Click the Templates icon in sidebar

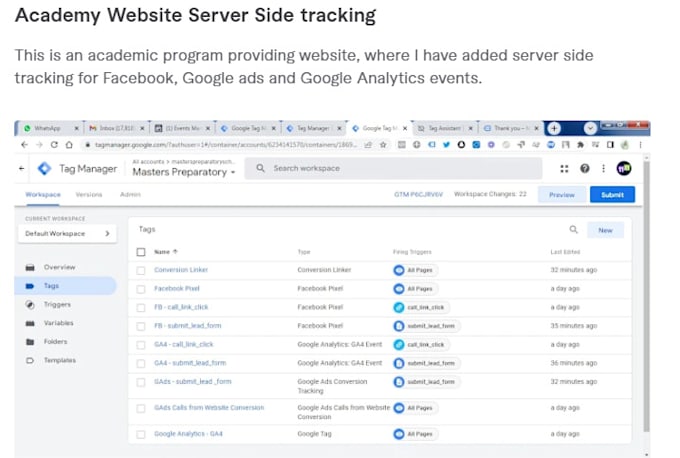click(30, 360)
